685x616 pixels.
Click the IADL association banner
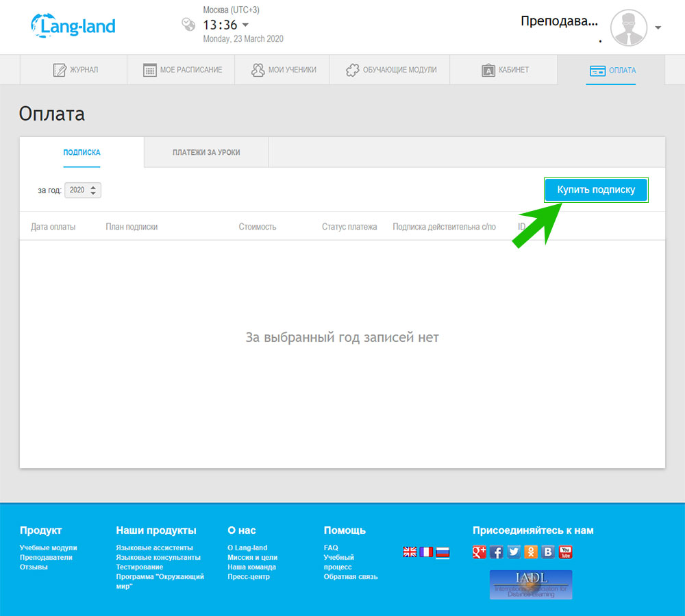pyautogui.click(x=531, y=584)
